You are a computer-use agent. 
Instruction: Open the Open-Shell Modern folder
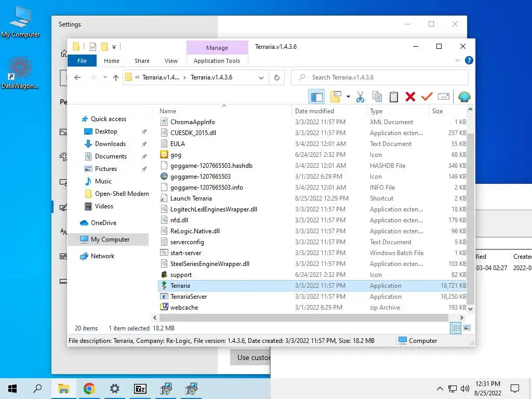[x=122, y=194]
